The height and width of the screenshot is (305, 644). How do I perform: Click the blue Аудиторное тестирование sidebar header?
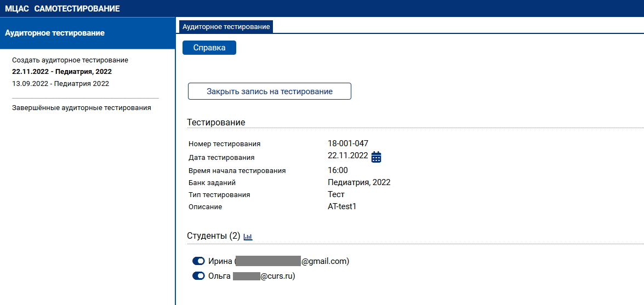point(55,33)
